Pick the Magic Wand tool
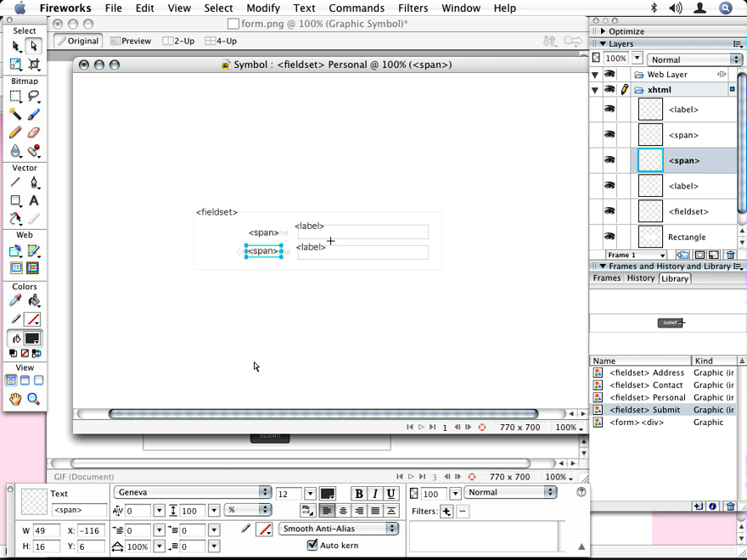 click(x=15, y=115)
